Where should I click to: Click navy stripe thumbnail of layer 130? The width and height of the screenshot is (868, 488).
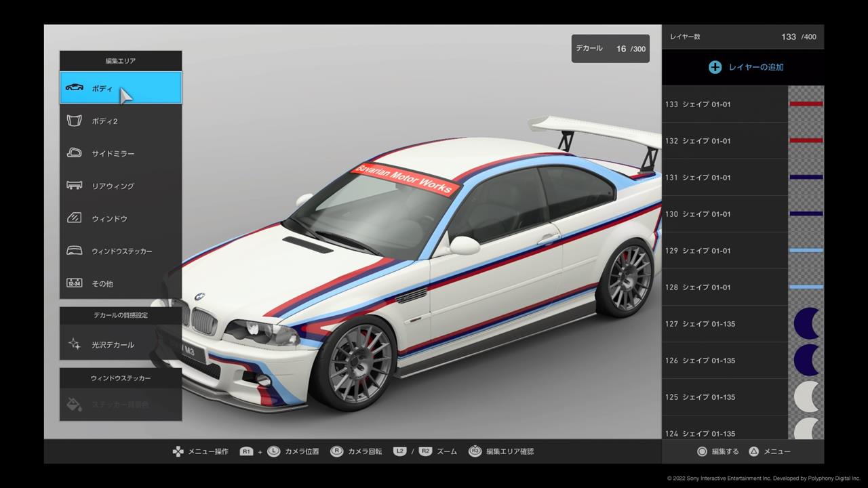click(806, 214)
